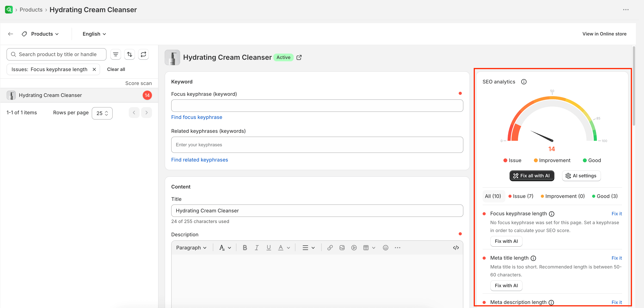Click the Find focus keyphrase link

tap(197, 117)
